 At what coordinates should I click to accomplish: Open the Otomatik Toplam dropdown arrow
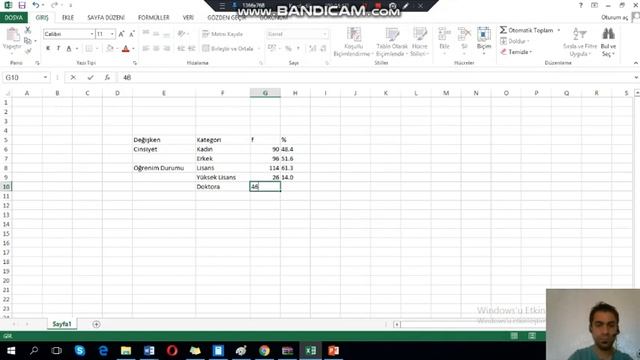[x=559, y=30]
